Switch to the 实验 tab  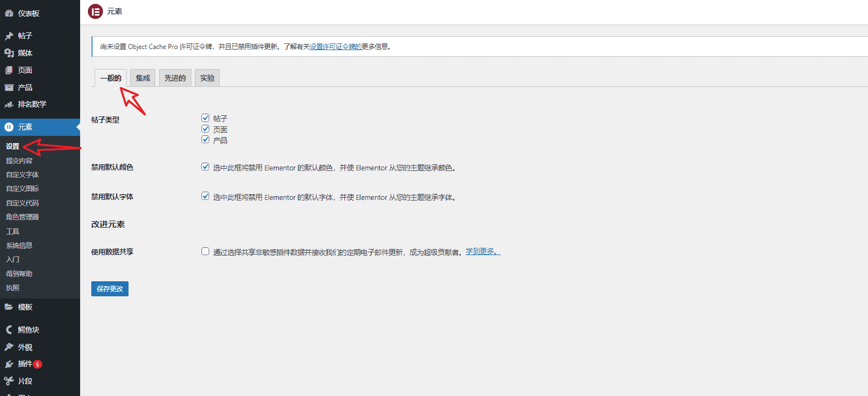208,78
